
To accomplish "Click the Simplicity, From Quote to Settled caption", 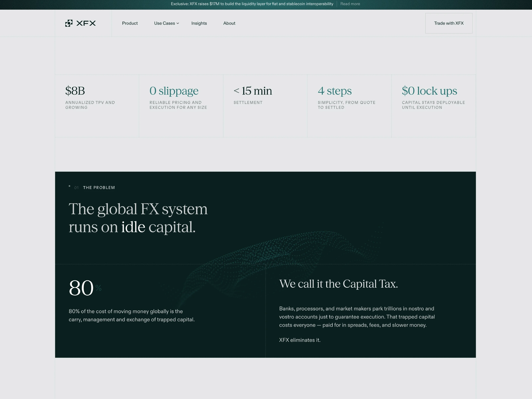I will (x=347, y=105).
